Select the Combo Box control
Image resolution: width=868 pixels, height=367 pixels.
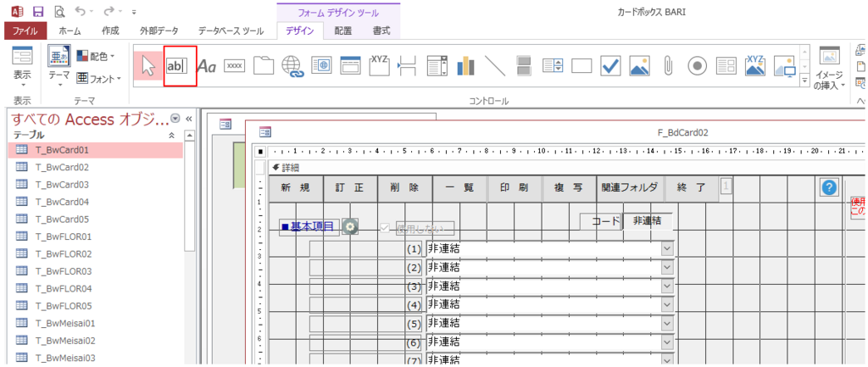(437, 66)
